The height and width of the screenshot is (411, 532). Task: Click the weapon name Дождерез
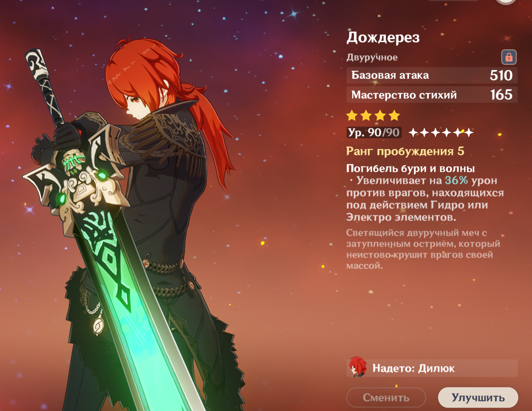[383, 38]
